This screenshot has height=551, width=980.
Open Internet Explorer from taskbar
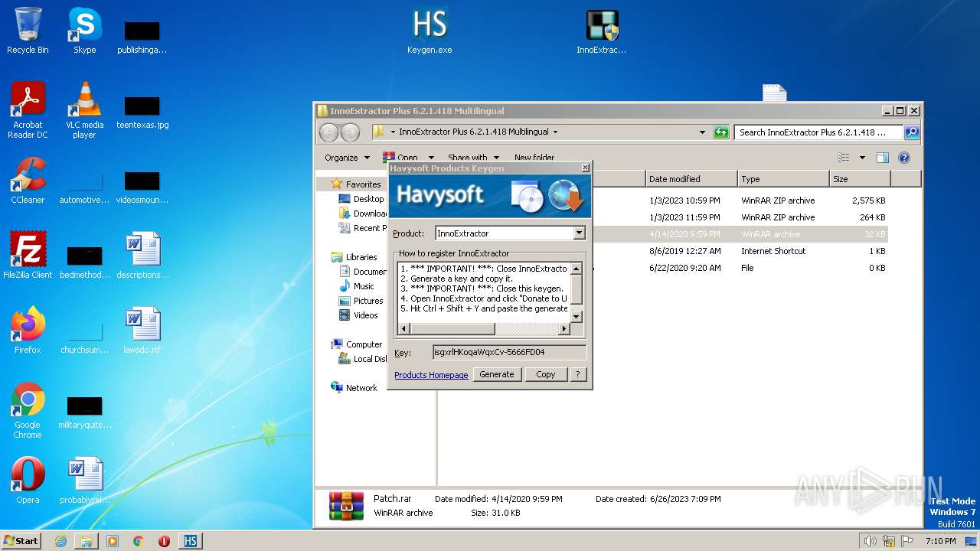(x=60, y=541)
